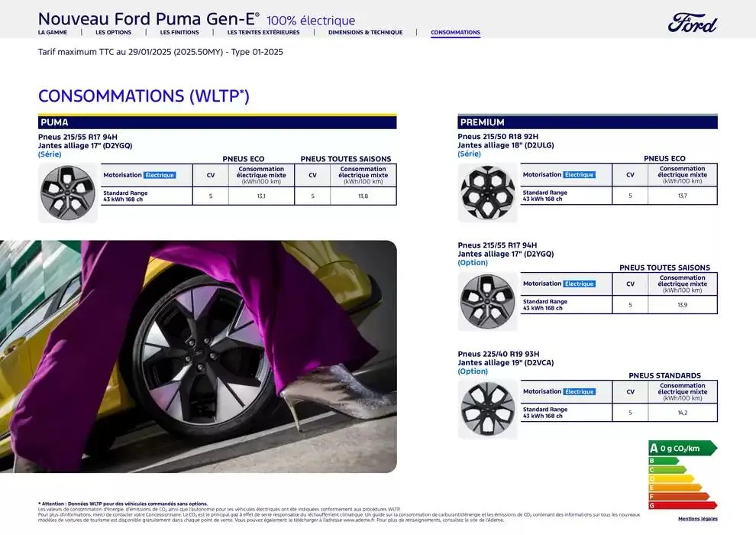Go to Les Finitions section

tap(179, 33)
